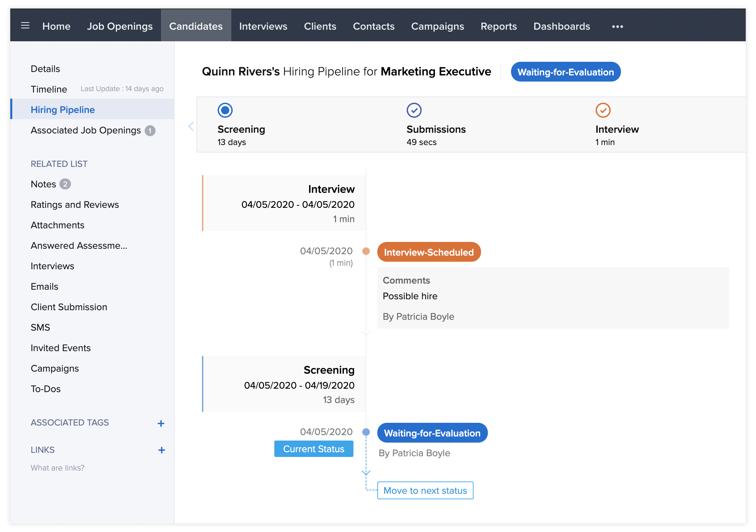756x532 pixels.
Task: Select Timeline in the left sidebar
Action: coord(49,89)
